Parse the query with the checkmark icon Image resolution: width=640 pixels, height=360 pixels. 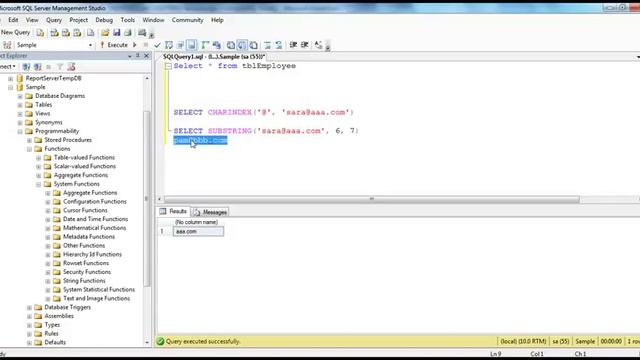(157, 45)
